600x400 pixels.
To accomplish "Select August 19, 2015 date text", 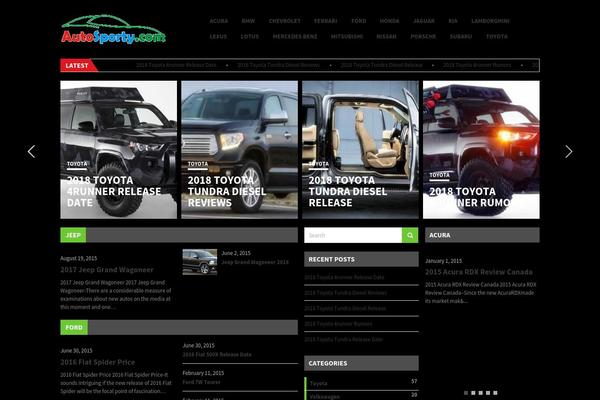I will [x=78, y=258].
